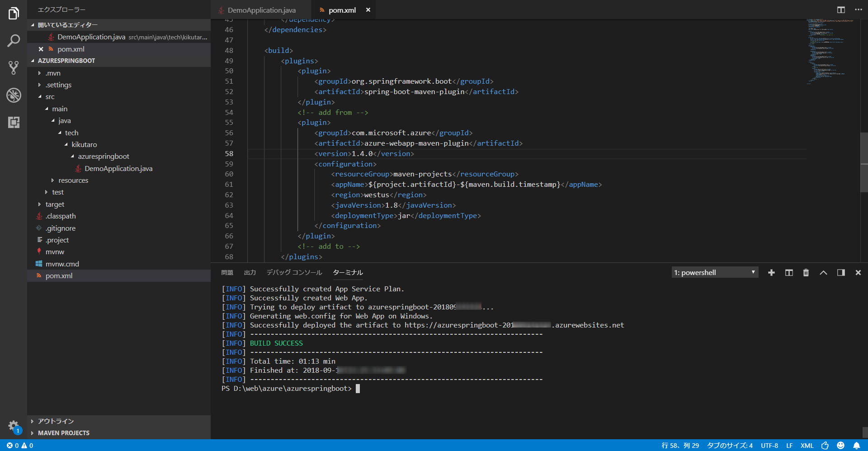Open the .gitignore file
The height and width of the screenshot is (451, 868).
click(x=61, y=228)
